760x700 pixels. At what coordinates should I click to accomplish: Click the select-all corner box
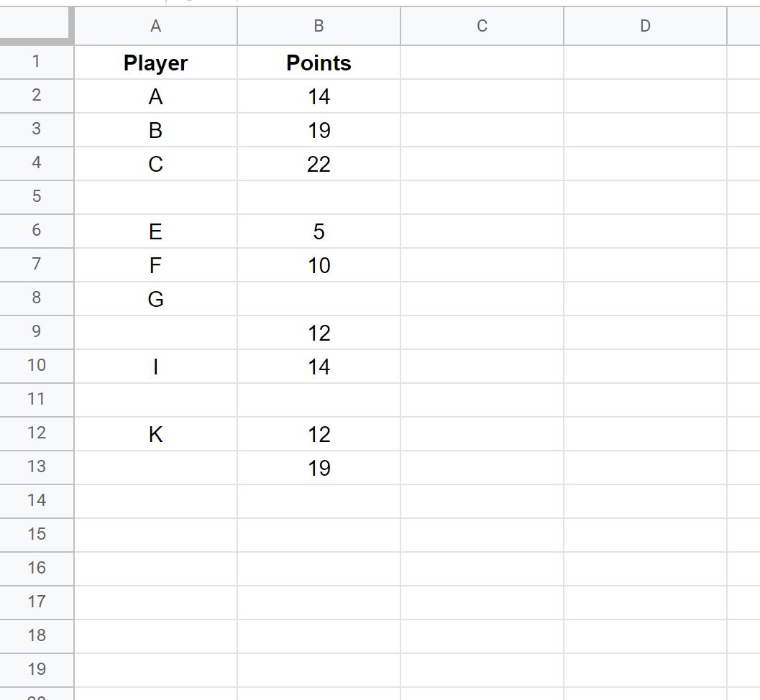(35, 23)
